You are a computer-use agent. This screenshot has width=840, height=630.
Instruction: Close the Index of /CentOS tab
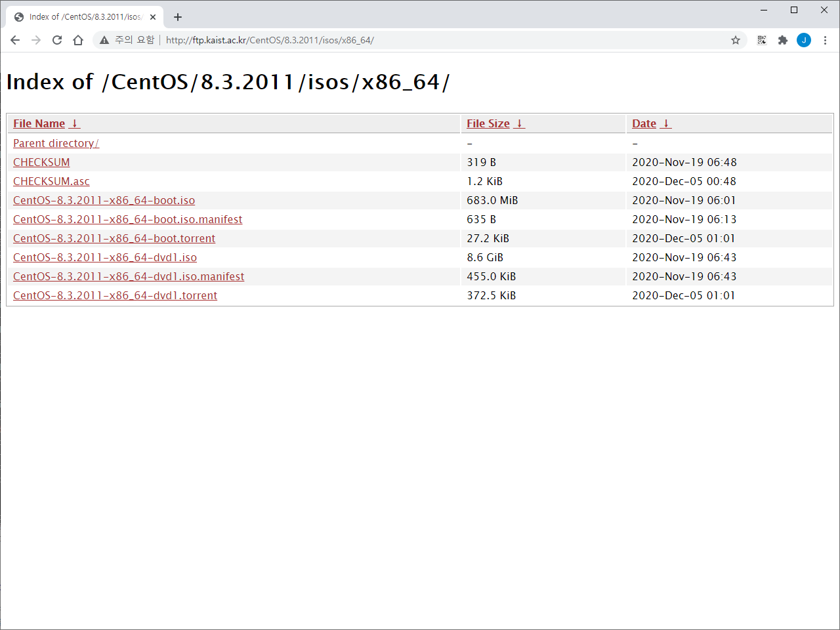pyautogui.click(x=153, y=17)
